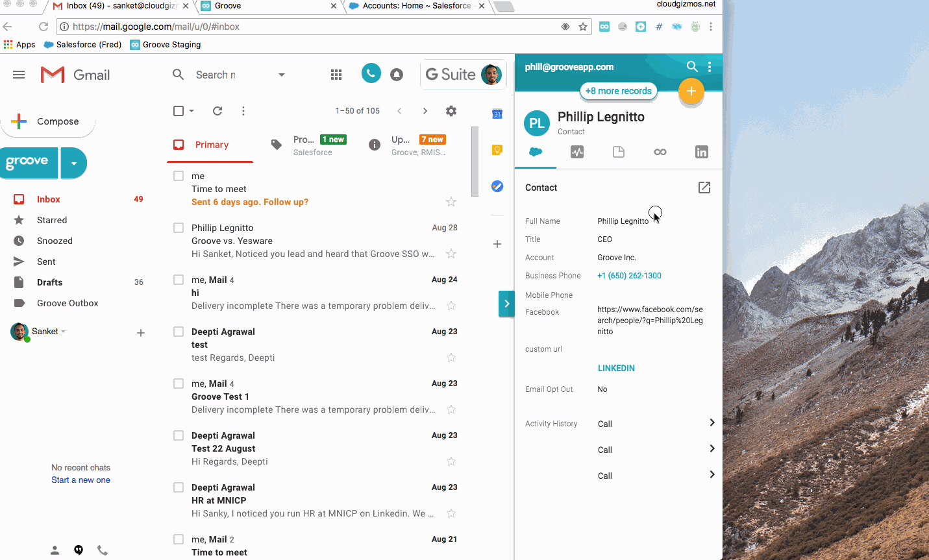Switch to Accounts Salesforce browser tab
Viewport: 929px width, 560px height.
click(x=415, y=6)
